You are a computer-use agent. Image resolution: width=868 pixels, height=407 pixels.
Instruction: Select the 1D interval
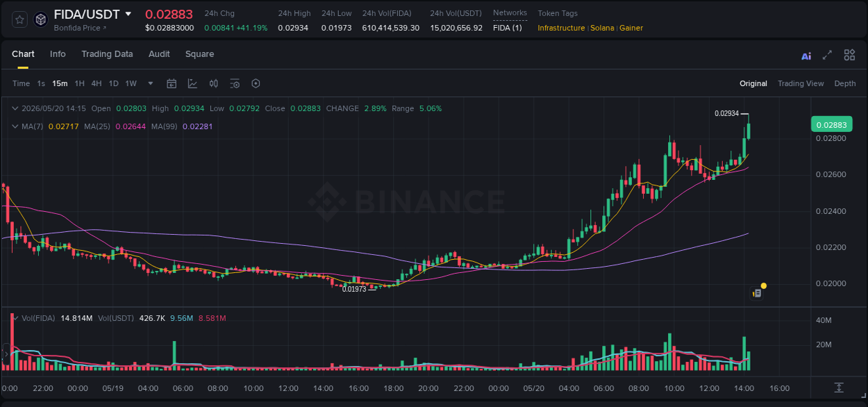pyautogui.click(x=113, y=83)
